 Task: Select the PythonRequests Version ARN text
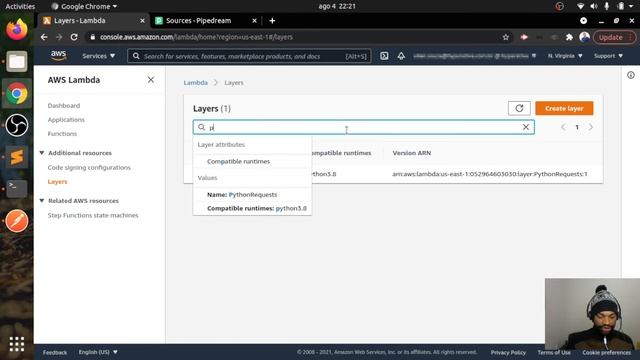(x=490, y=174)
